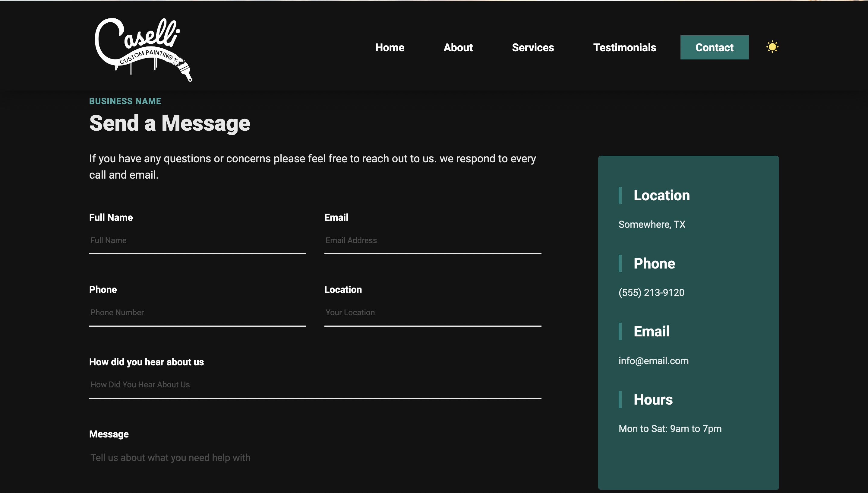
Task: Click the Contact nav button
Action: (x=715, y=47)
